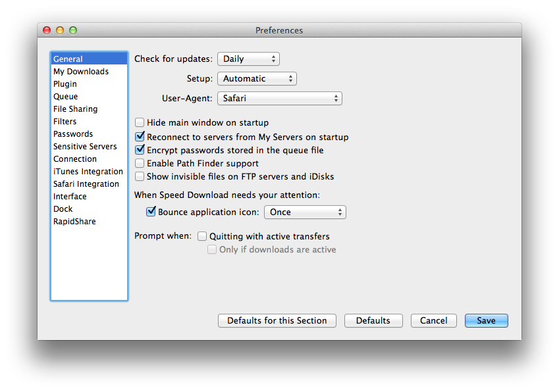Open the Bounce icon Once dropdown
Viewport: 559px width, 392px height.
(304, 212)
